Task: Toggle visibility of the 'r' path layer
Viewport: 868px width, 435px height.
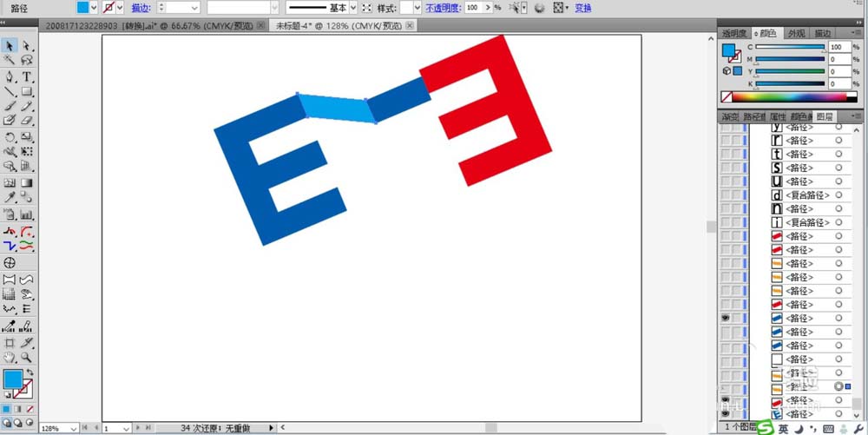Action: (x=725, y=141)
